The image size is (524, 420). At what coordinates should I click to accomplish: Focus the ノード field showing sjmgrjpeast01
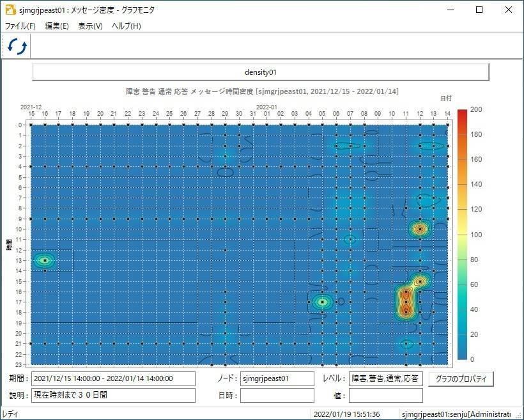pyautogui.click(x=277, y=378)
